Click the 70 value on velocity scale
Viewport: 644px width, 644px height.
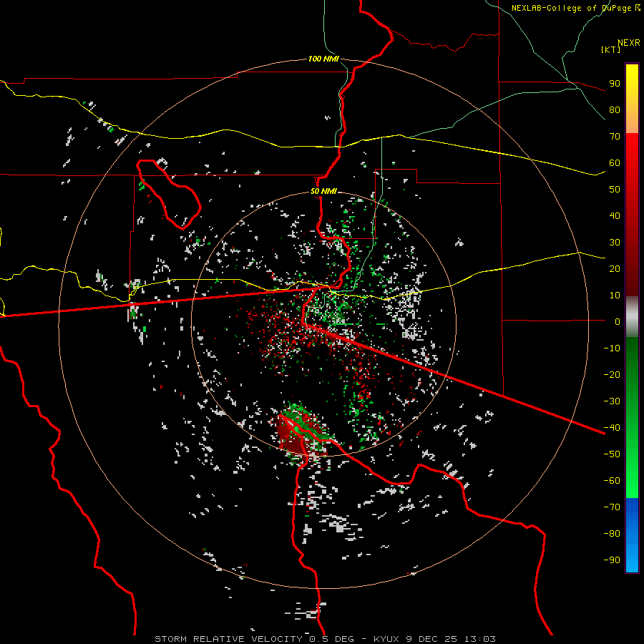615,137
